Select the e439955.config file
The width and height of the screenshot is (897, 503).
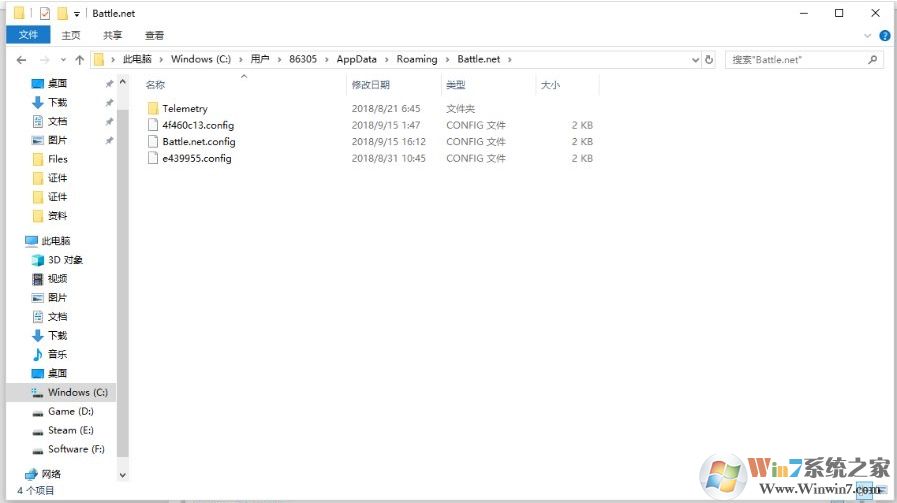tap(197, 158)
